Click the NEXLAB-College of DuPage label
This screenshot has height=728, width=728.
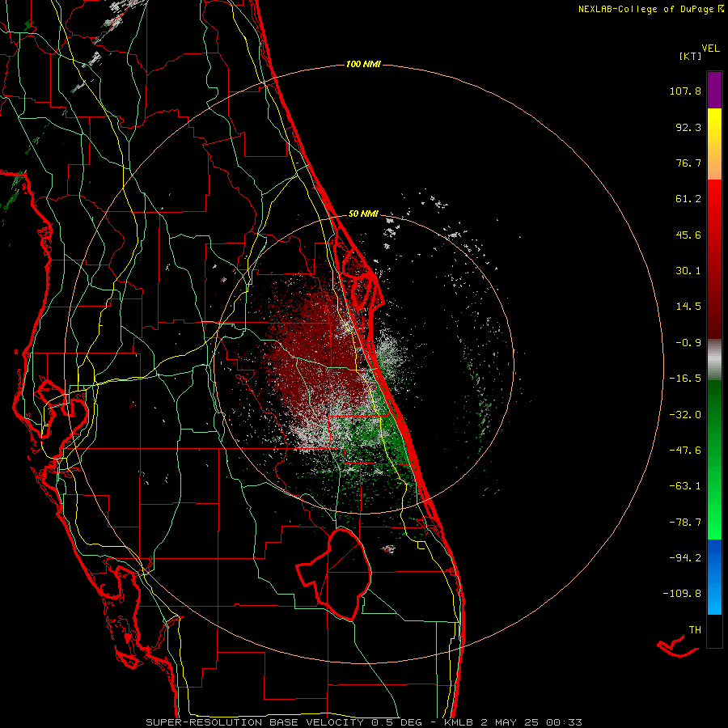pyautogui.click(x=645, y=9)
